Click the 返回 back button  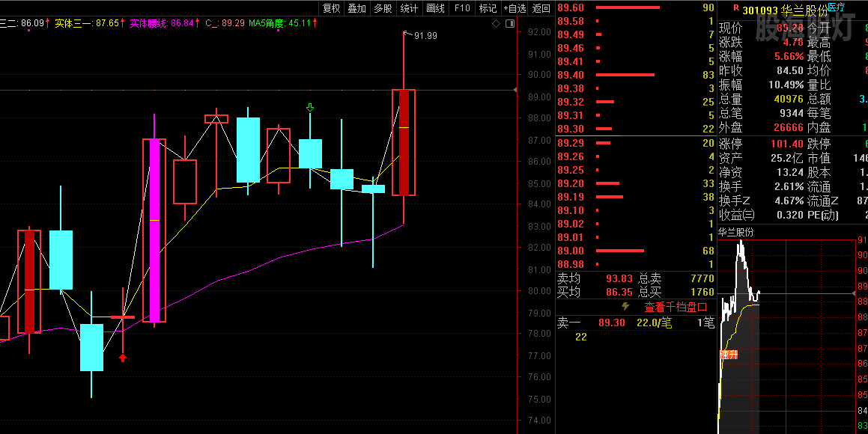[541, 8]
